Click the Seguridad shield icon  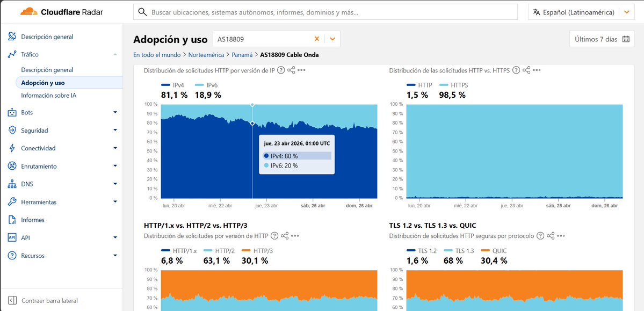12,130
